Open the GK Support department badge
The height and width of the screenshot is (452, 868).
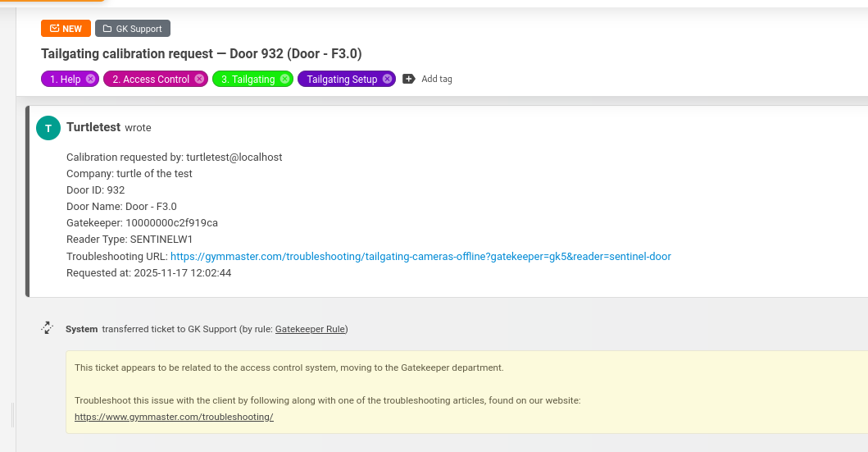[x=133, y=29]
